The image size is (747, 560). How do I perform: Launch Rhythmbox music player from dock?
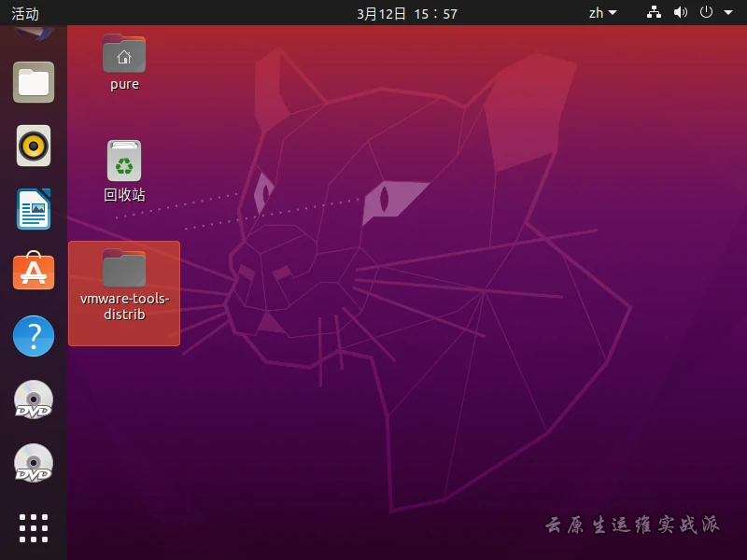click(x=34, y=146)
